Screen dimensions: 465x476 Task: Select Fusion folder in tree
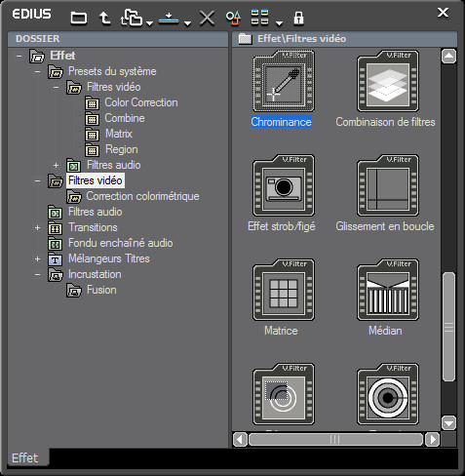pyautogui.click(x=101, y=290)
